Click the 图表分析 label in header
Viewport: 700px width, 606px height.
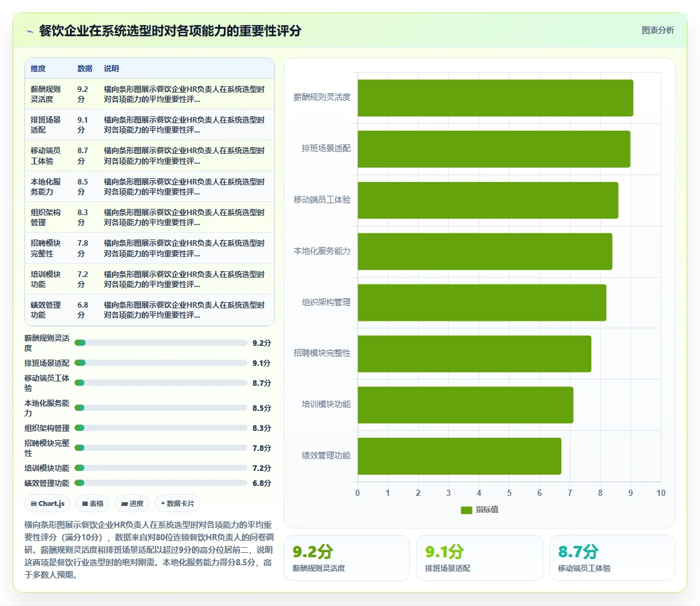coord(657,31)
